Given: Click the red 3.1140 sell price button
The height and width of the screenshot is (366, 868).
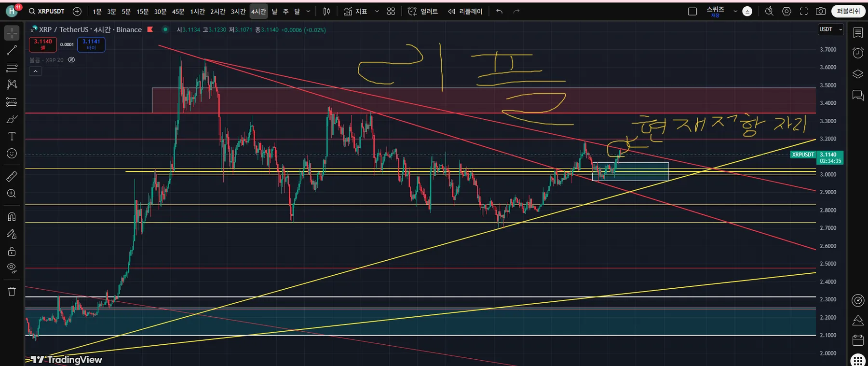Looking at the screenshot, I should (x=43, y=44).
